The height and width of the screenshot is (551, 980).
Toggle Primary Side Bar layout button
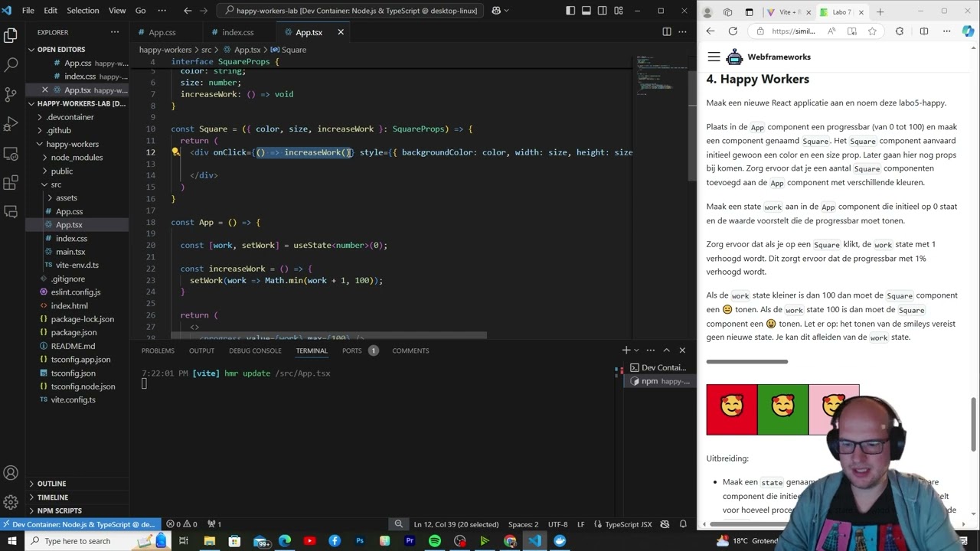click(x=570, y=11)
